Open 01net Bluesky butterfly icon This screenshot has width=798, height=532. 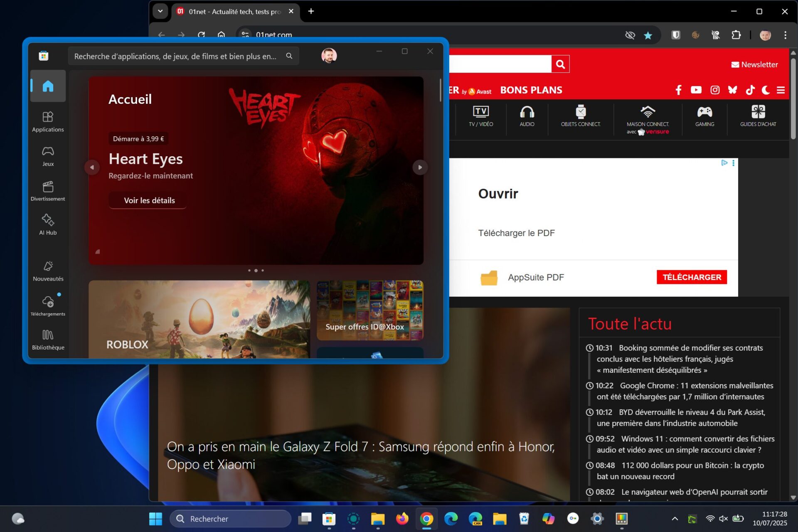732,90
